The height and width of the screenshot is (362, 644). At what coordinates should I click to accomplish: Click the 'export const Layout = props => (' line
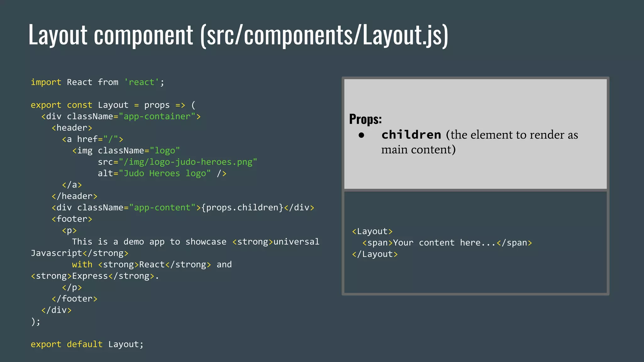click(113, 105)
